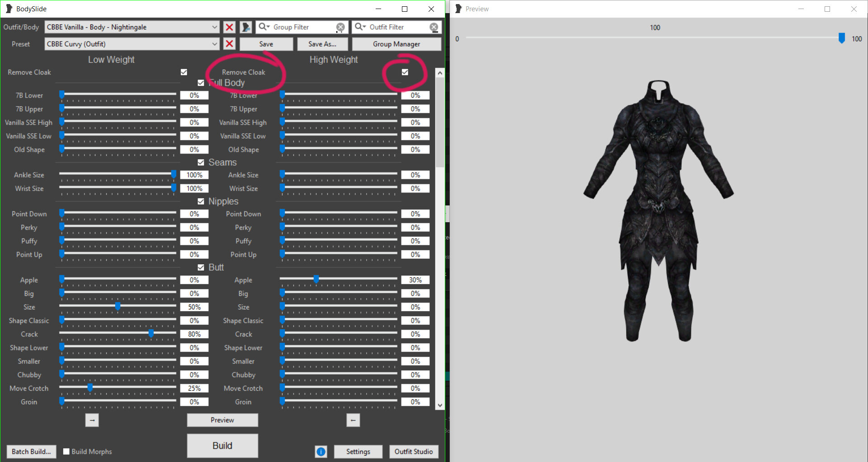
Task: Adjust the Low Weight Crack slider
Action: click(x=118, y=334)
